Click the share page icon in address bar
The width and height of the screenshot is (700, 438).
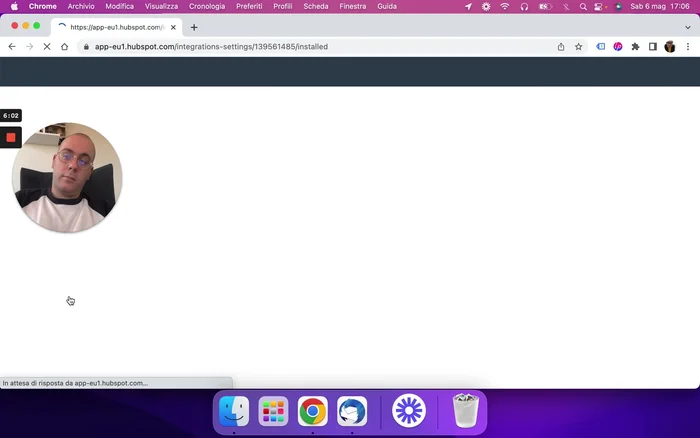[x=560, y=47]
